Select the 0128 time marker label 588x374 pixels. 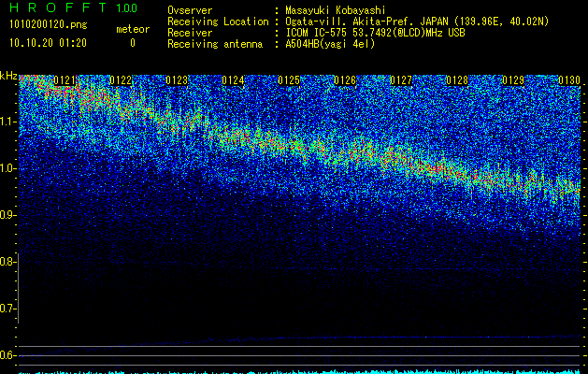pyautogui.click(x=457, y=80)
